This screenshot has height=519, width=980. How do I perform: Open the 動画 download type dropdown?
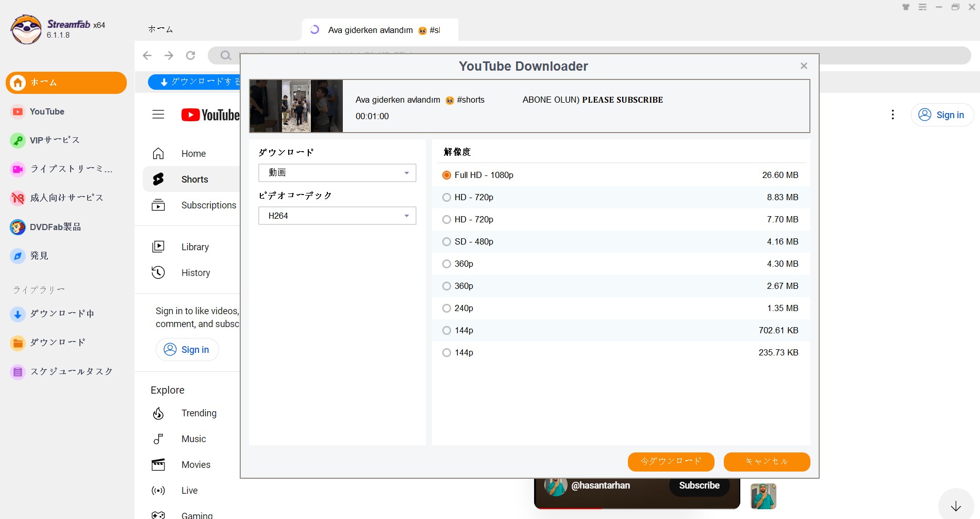337,173
